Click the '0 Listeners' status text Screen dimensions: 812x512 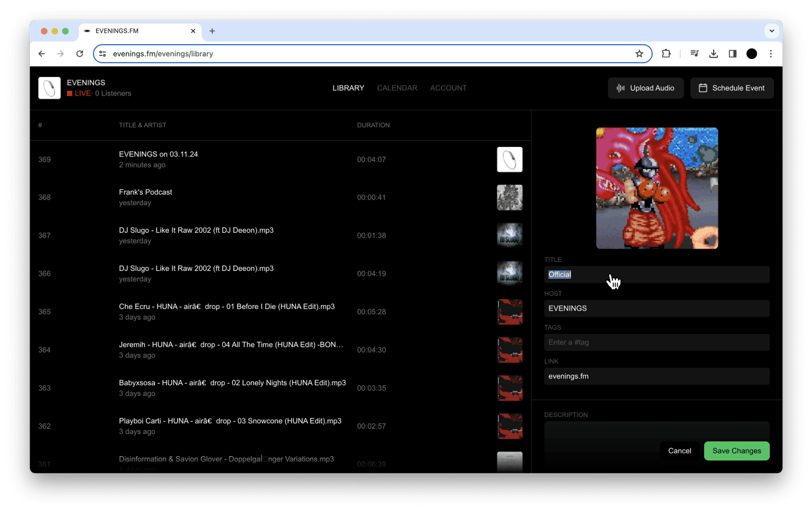[x=113, y=93]
